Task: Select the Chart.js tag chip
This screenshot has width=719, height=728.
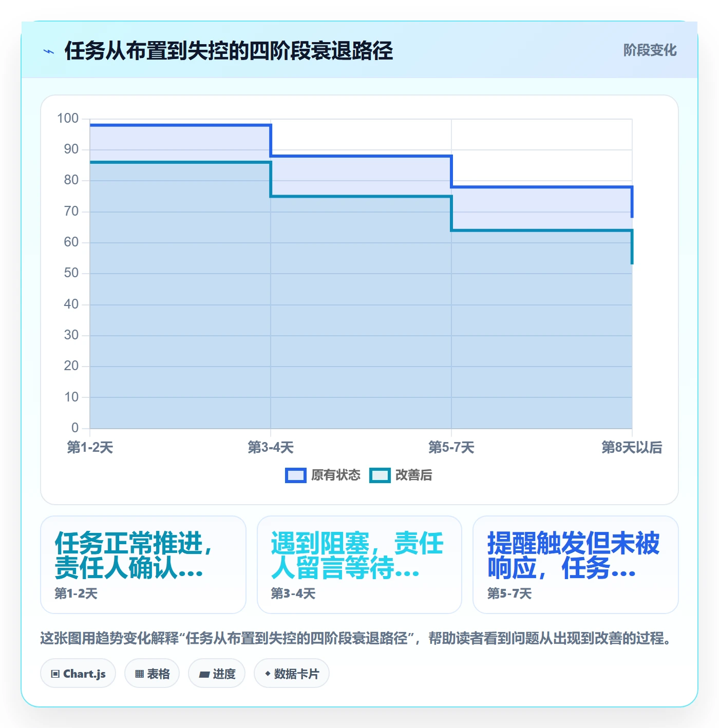Action: point(78,673)
